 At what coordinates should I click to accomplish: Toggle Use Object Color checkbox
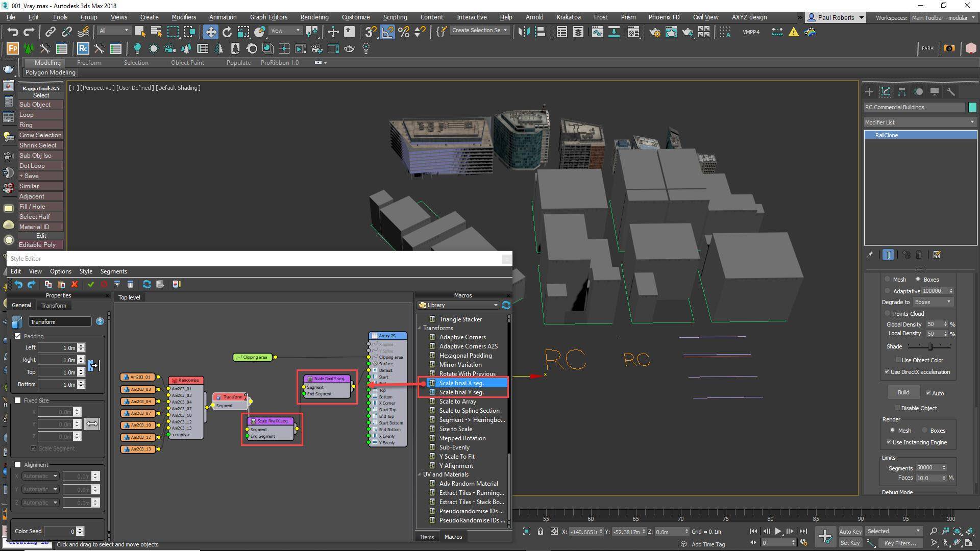tap(898, 360)
